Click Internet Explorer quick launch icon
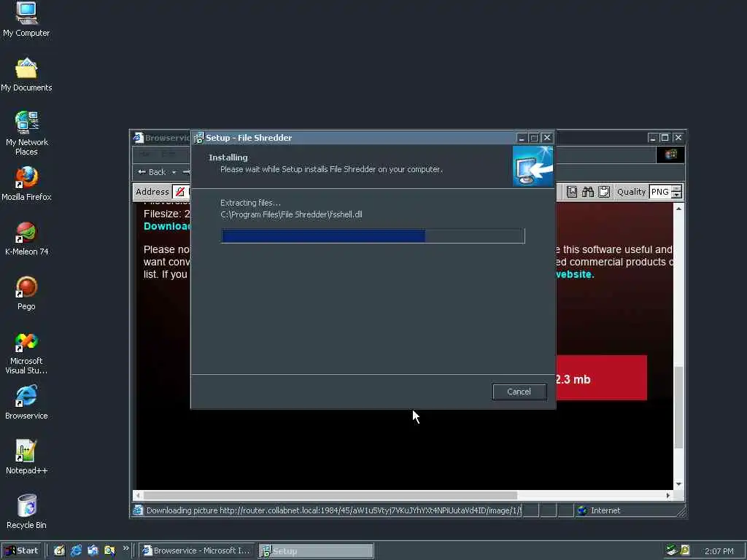Image resolution: width=747 pixels, height=560 pixels. (x=76, y=551)
